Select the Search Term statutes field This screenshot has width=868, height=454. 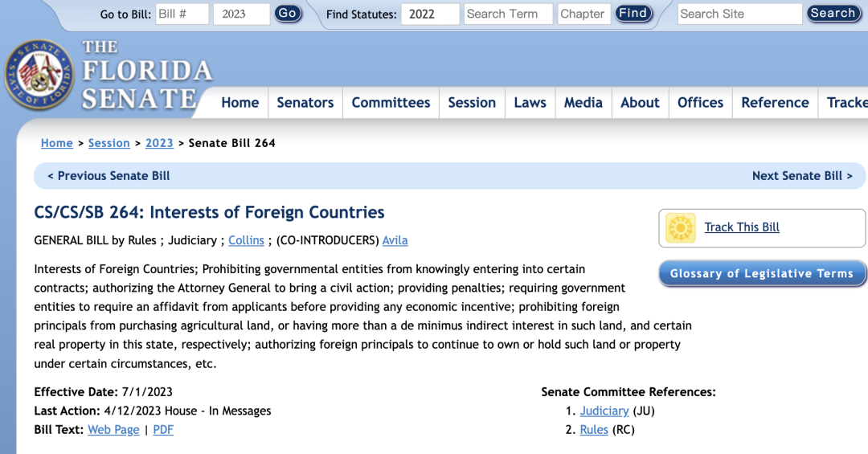[508, 14]
